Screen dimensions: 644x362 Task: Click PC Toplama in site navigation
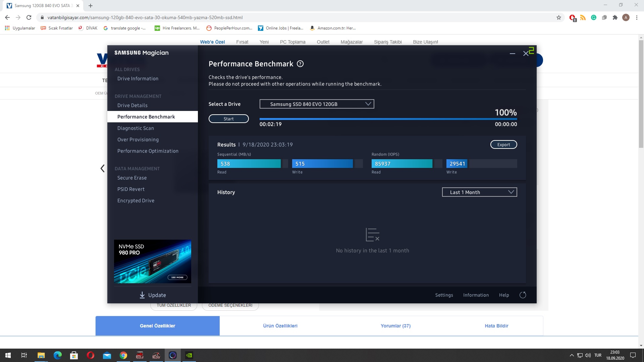(292, 42)
